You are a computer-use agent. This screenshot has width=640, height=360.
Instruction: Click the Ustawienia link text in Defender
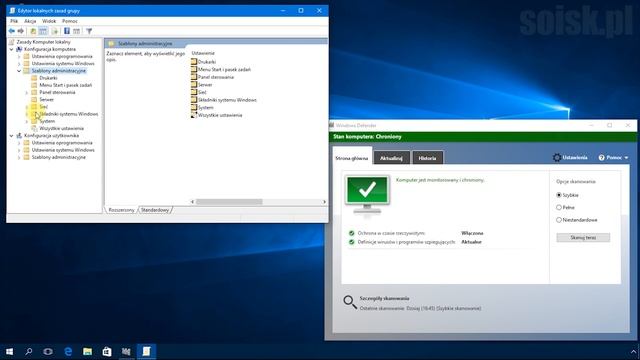point(575,158)
